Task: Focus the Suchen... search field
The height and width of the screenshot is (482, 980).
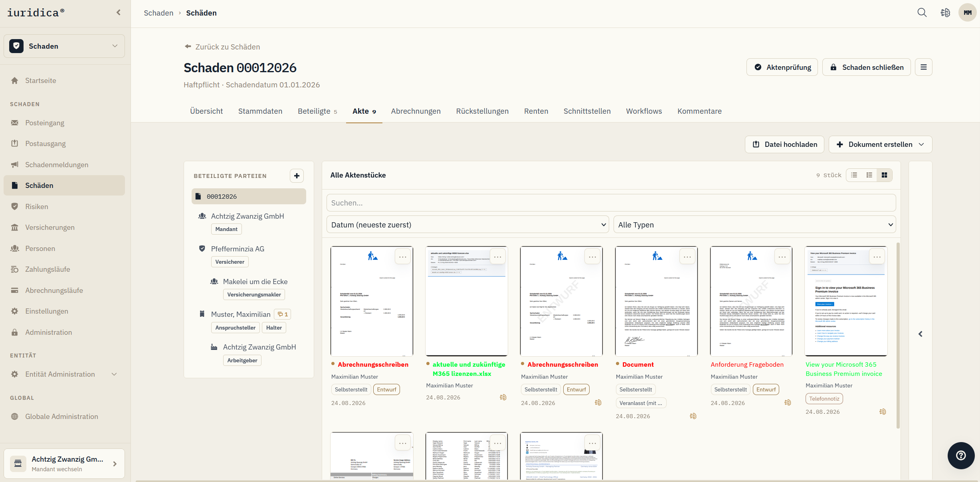Action: (x=611, y=203)
